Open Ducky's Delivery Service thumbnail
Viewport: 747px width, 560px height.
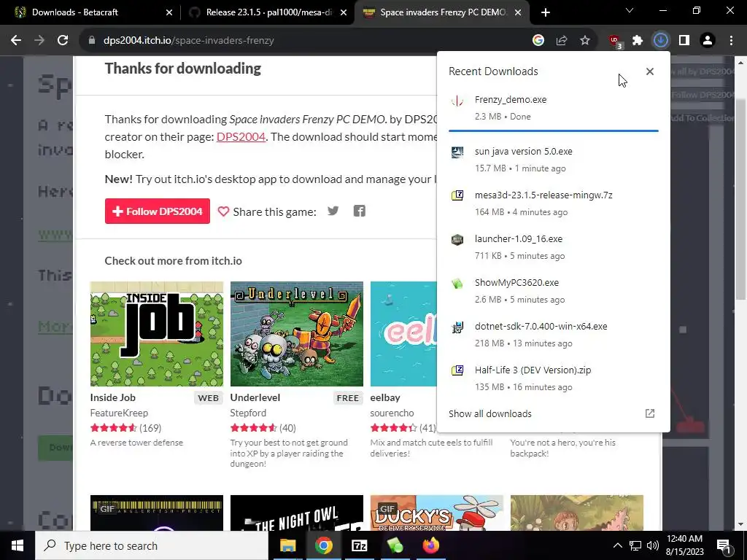pyautogui.click(x=437, y=513)
